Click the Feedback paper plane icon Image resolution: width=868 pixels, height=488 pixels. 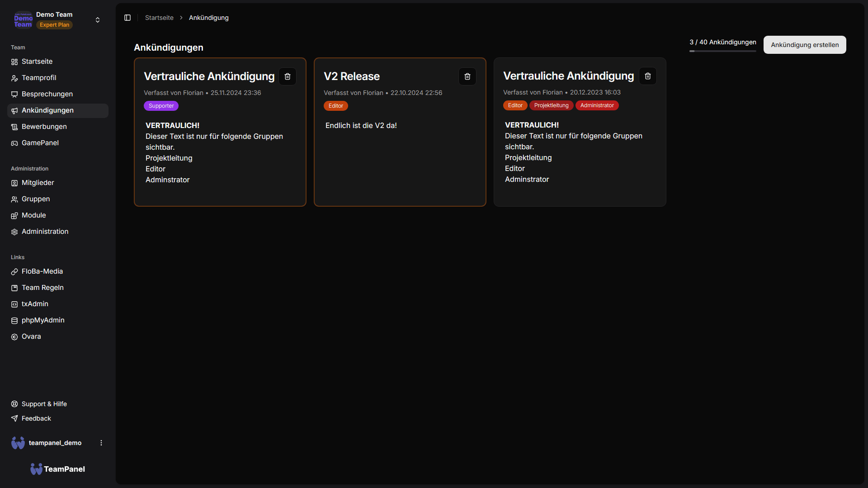click(x=14, y=418)
